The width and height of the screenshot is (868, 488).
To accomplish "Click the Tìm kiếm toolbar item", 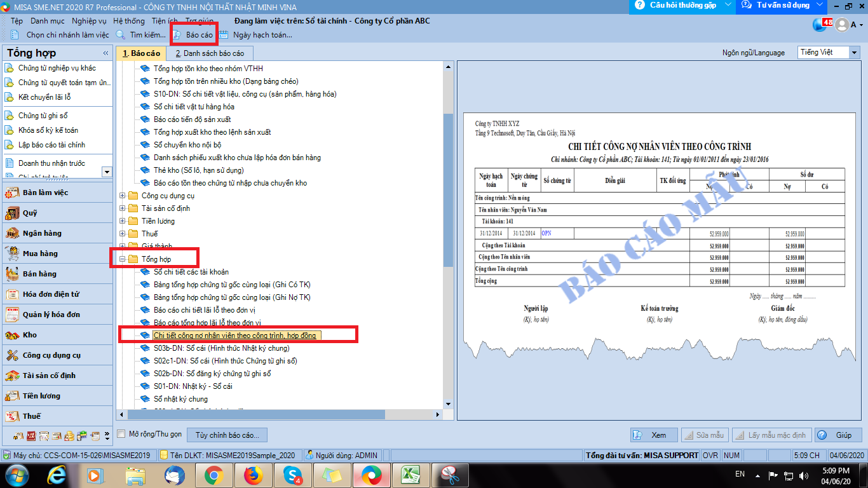I will [140, 35].
